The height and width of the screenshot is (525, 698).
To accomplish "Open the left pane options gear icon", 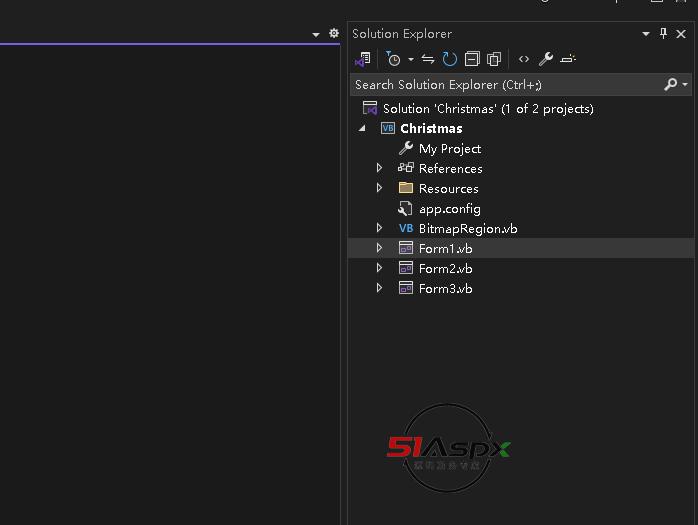I will 334,33.
